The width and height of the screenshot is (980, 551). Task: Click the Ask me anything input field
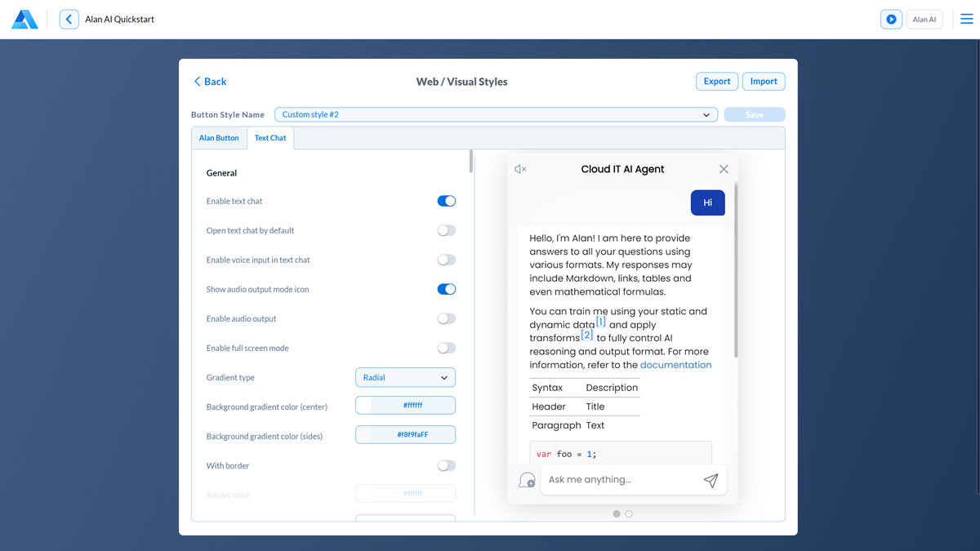pyautogui.click(x=621, y=480)
